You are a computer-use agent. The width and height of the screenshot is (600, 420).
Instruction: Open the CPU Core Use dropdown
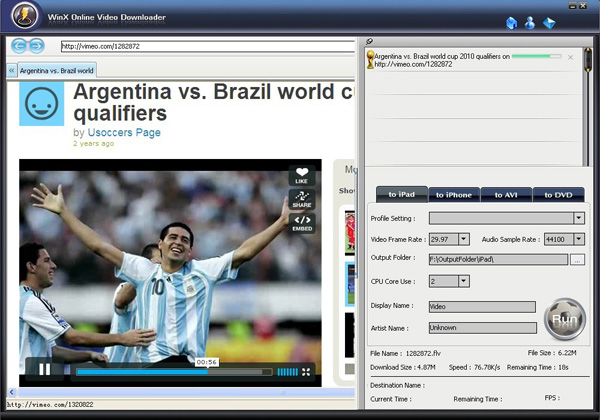pyautogui.click(x=463, y=281)
